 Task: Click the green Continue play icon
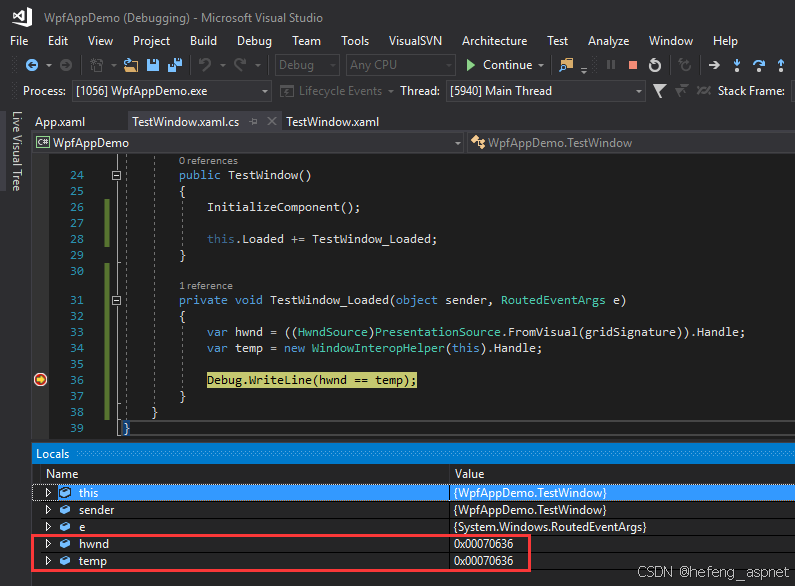(471, 65)
